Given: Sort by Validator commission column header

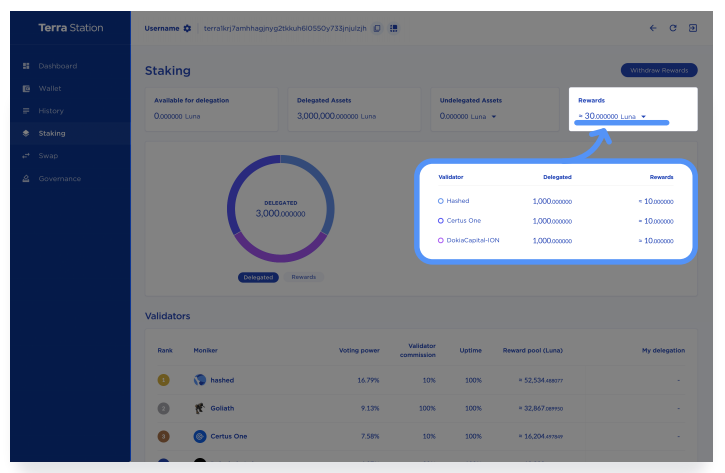Looking at the screenshot, I should (x=418, y=350).
